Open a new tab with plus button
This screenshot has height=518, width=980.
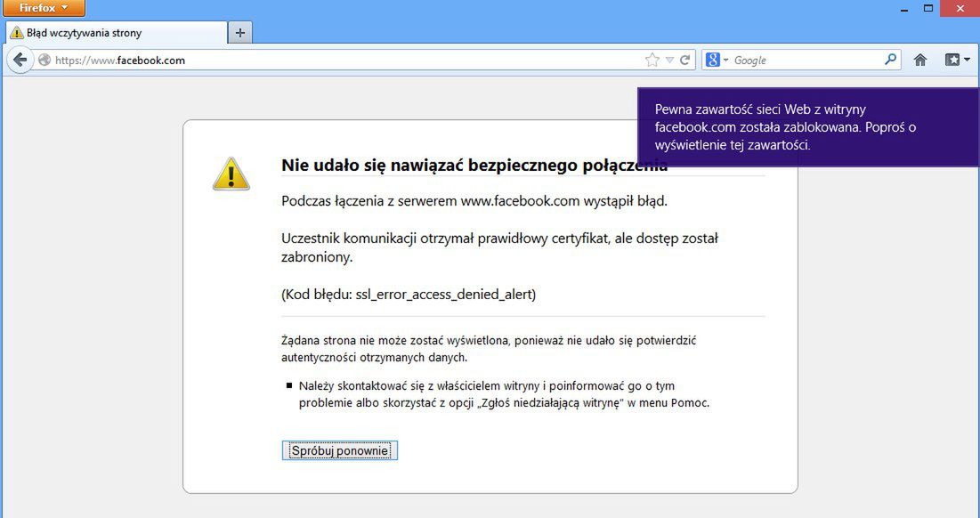click(x=240, y=33)
